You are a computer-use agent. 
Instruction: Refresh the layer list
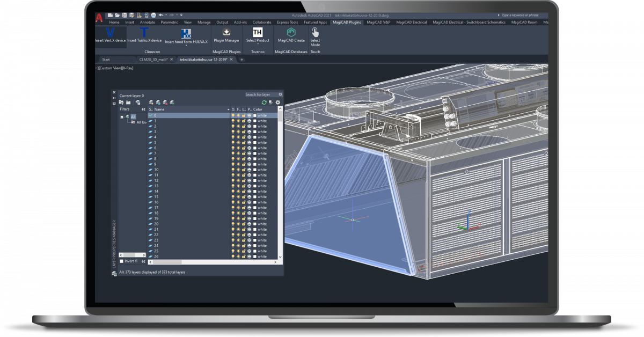click(x=264, y=102)
